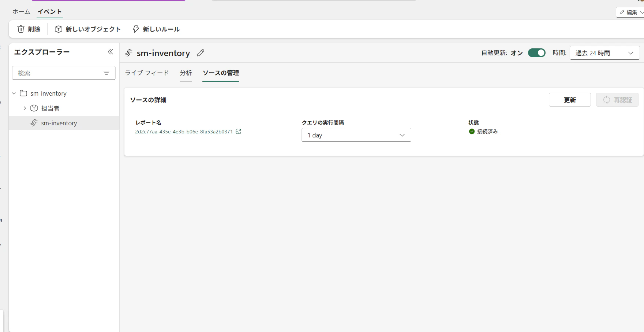The width and height of the screenshot is (644, 332).
Task: Click 新しいオブジェクト in the toolbar
Action: click(x=88, y=29)
